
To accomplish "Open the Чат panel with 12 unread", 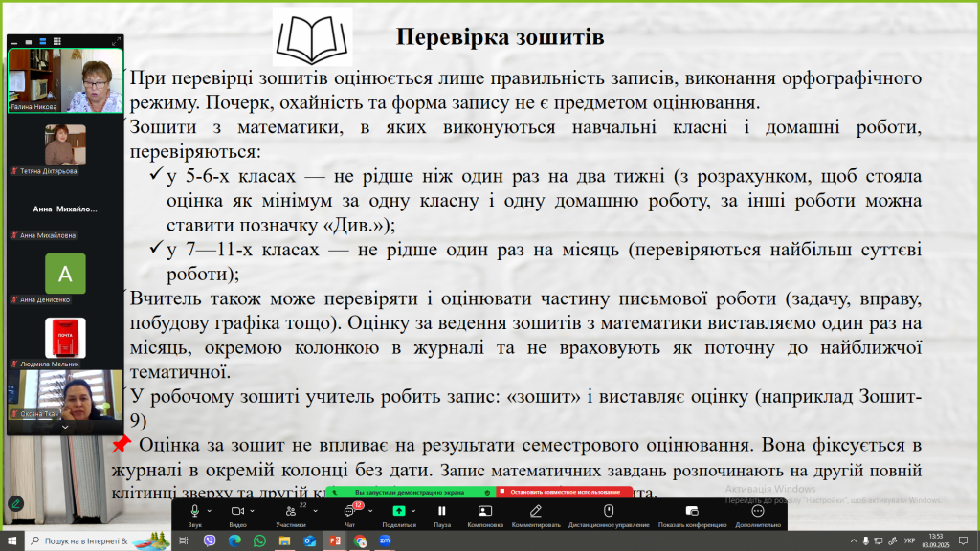I will [x=350, y=515].
